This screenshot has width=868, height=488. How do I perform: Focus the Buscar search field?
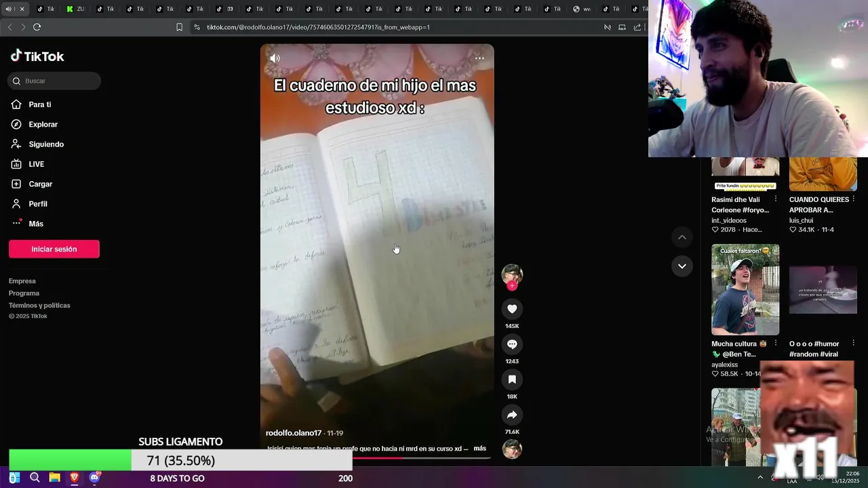pyautogui.click(x=54, y=81)
